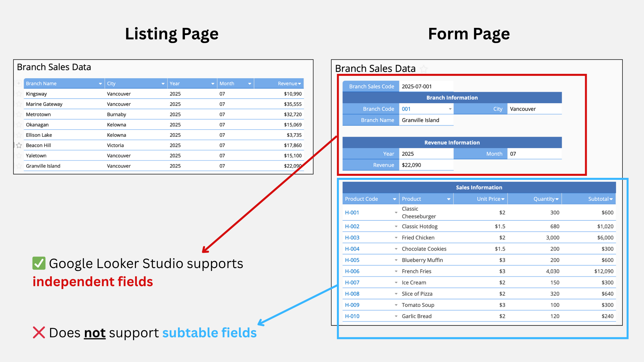The image size is (644, 362).
Task: Select the Classic Cheeseburger product cell
Action: [426, 213]
